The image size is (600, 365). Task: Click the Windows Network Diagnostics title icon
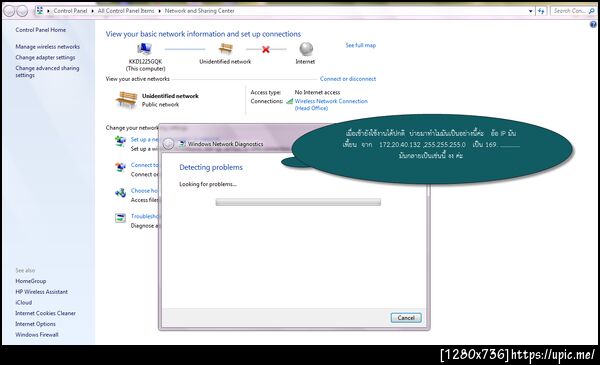point(182,144)
